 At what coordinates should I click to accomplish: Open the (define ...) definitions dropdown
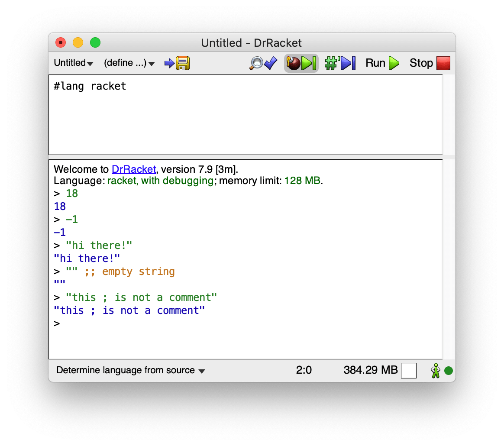coord(129,63)
